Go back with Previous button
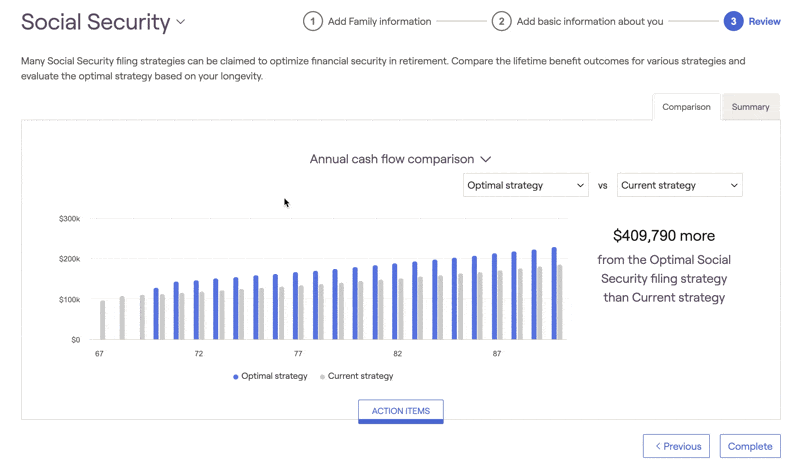 click(676, 446)
